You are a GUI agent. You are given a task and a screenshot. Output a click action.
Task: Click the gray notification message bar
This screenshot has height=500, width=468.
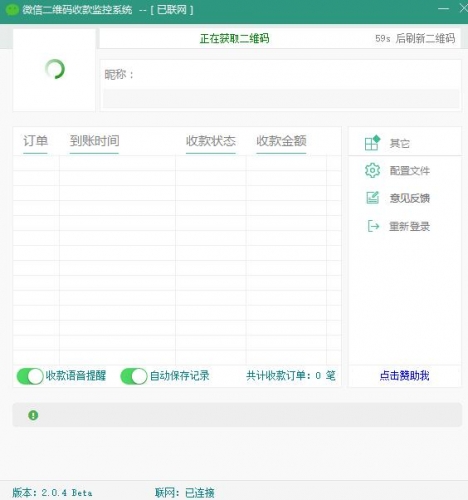click(237, 415)
